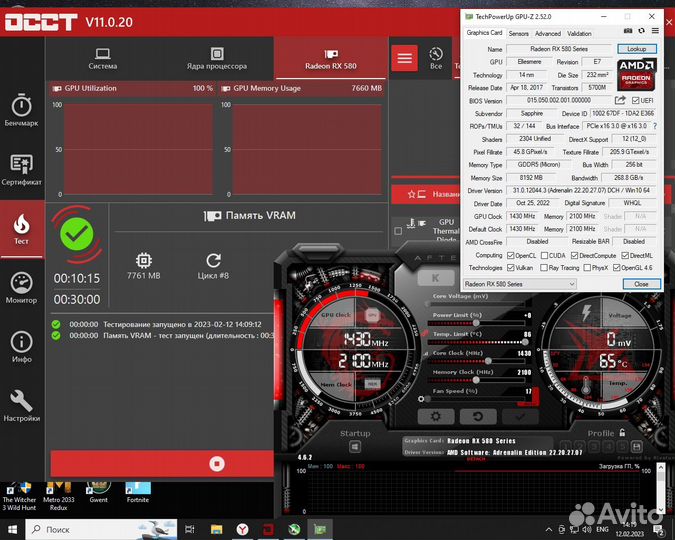Open Task View on the taskbar
The height and width of the screenshot is (540, 675).
[x=189, y=529]
